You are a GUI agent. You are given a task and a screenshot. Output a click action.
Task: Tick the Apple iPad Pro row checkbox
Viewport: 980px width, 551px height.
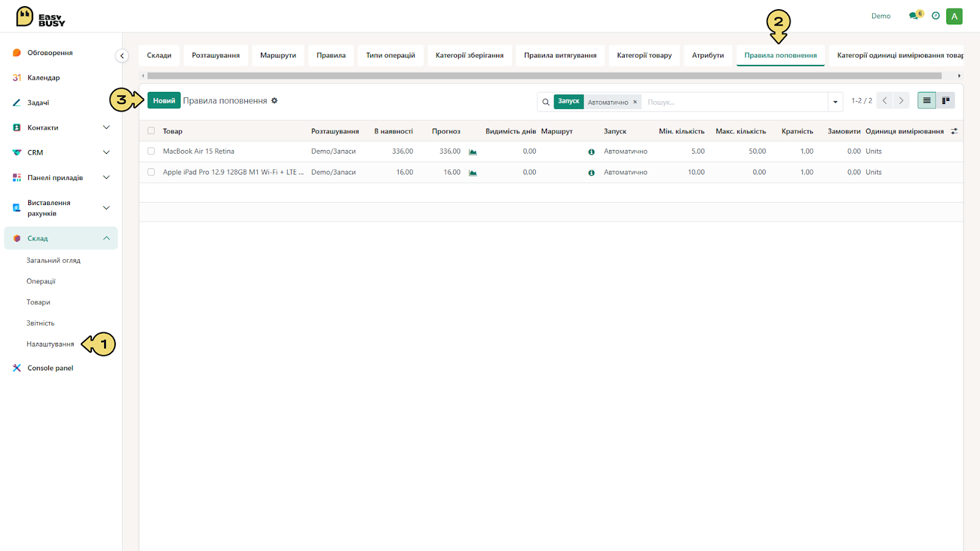(x=151, y=172)
